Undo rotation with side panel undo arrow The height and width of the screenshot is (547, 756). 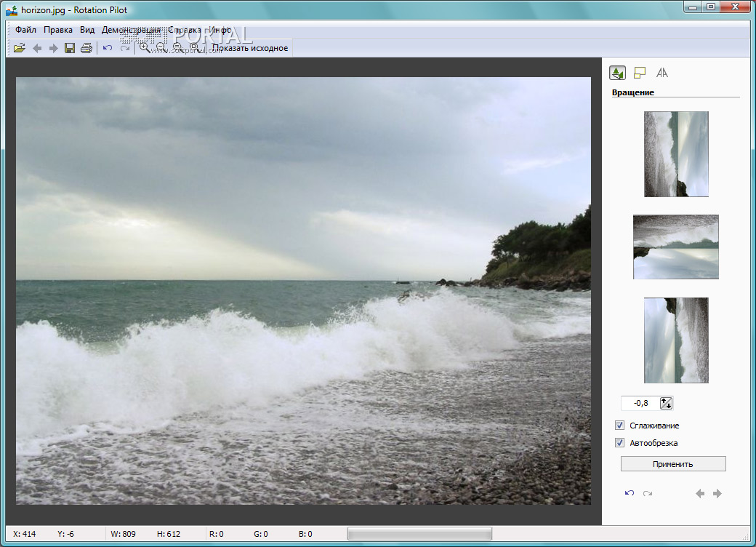[x=630, y=493]
